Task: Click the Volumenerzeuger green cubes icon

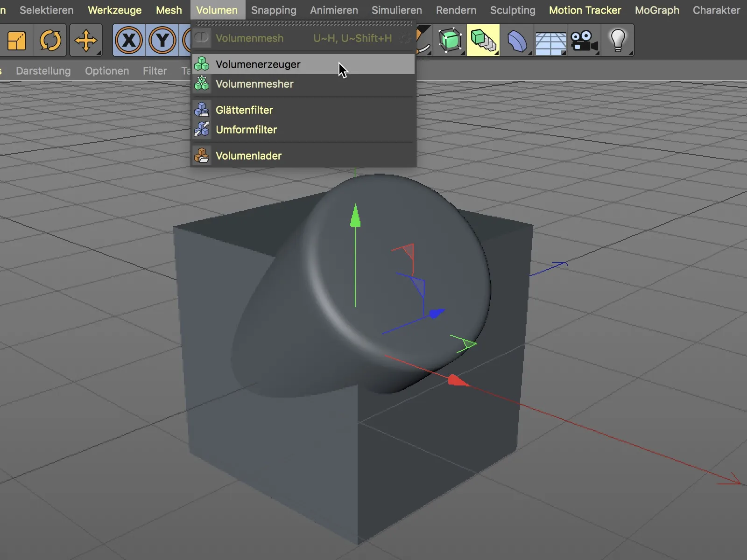Action: click(202, 64)
